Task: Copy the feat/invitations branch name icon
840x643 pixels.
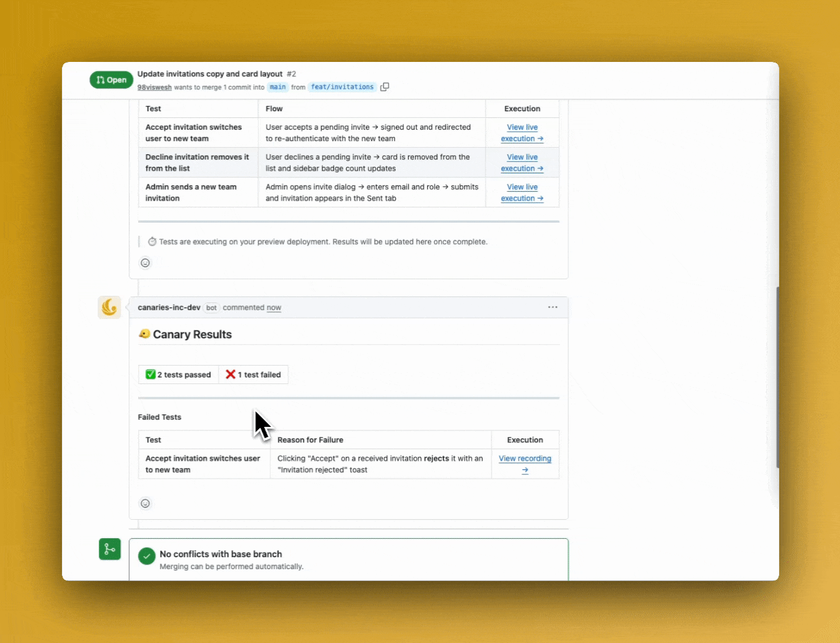Action: pos(385,87)
